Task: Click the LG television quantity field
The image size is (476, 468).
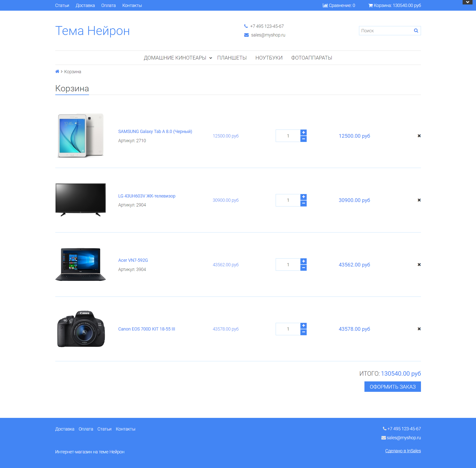Action: tap(288, 200)
